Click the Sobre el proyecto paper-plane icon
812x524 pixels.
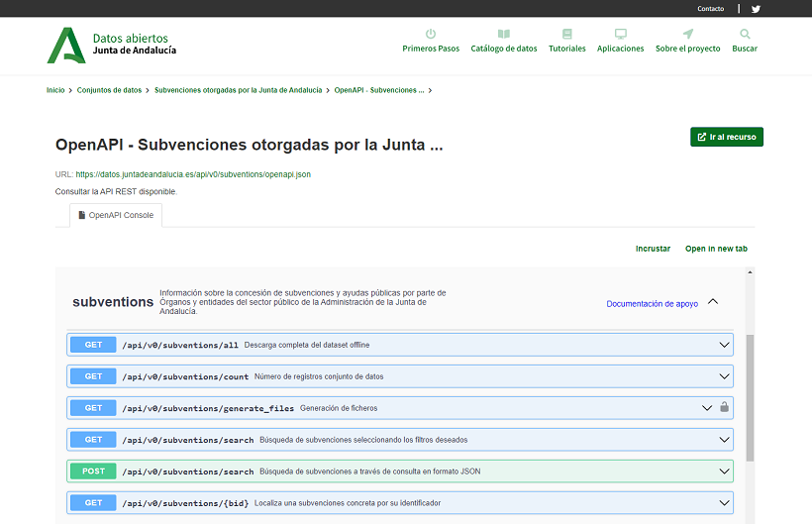(x=687, y=34)
